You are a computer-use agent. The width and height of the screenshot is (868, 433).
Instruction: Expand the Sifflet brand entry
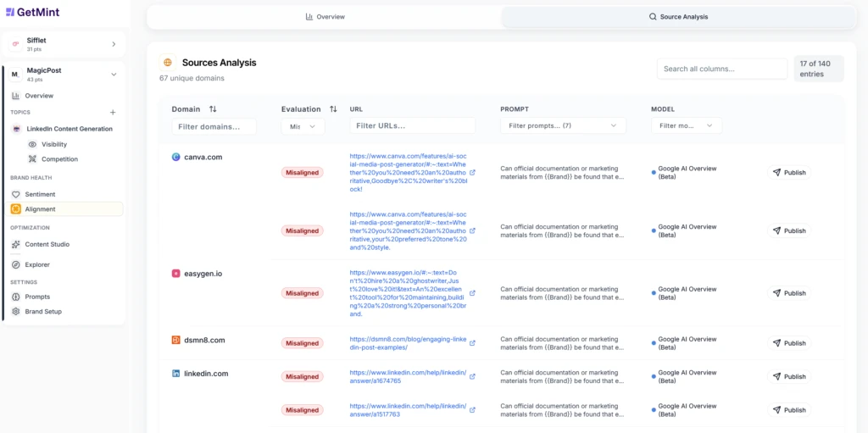114,44
